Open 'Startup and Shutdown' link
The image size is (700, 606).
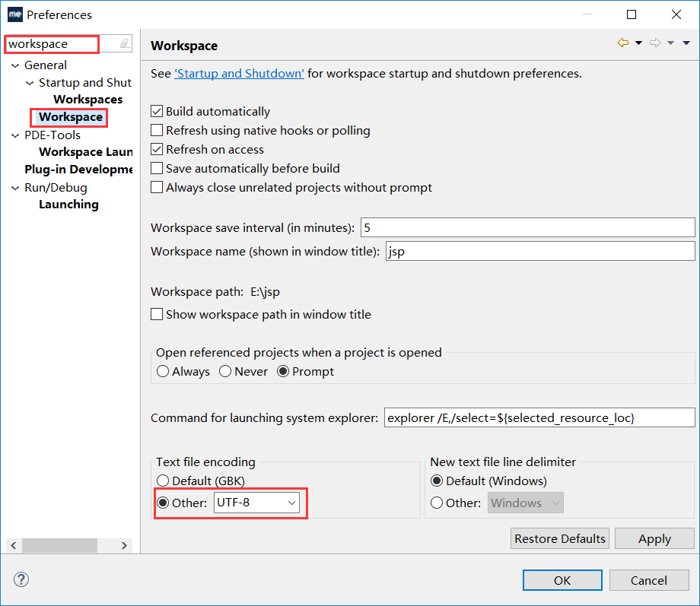[239, 73]
